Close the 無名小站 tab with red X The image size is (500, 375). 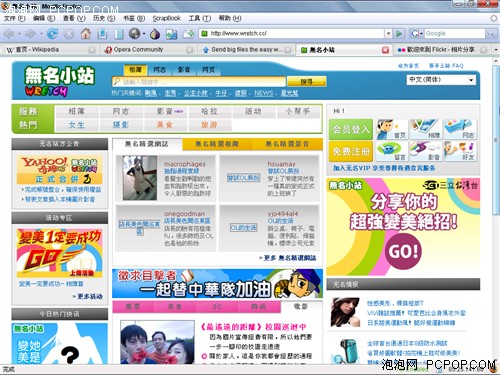[385, 50]
